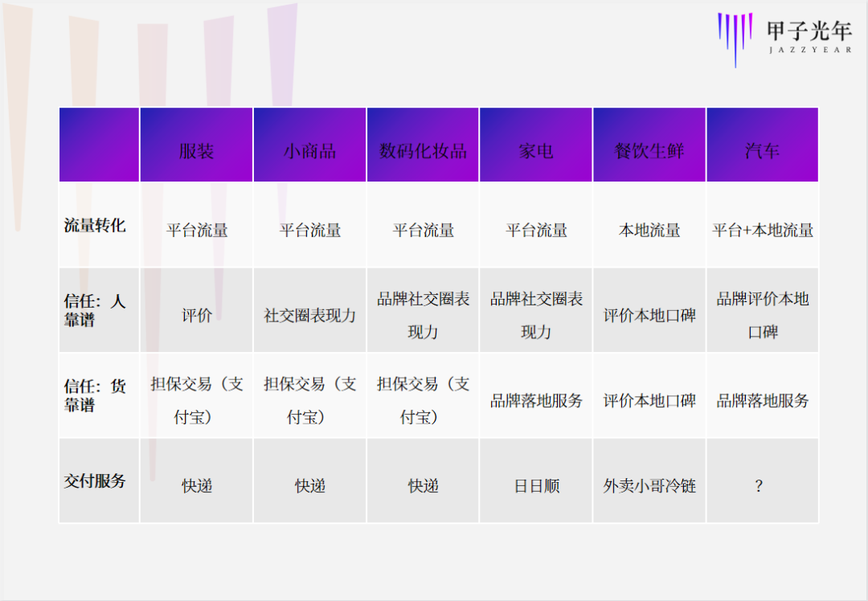Viewport: 868px width, 601px height.
Task: Select the 小商品 column header
Action: coord(310,145)
